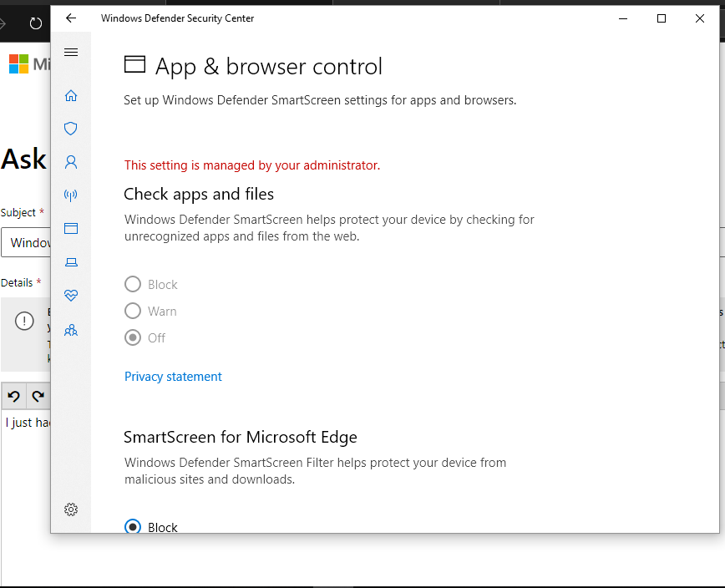Viewport: 725px width, 588px height.
Task: Open Family options sidebar icon
Action: (71, 330)
